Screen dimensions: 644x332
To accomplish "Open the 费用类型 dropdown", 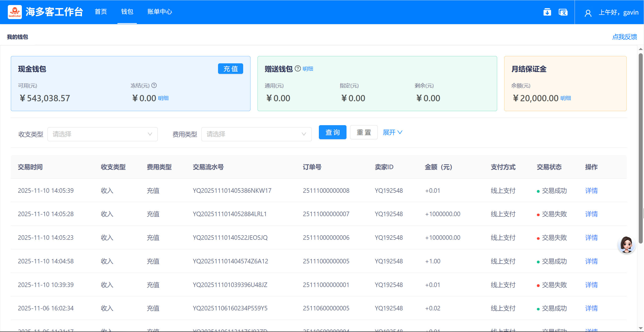I will click(x=256, y=134).
